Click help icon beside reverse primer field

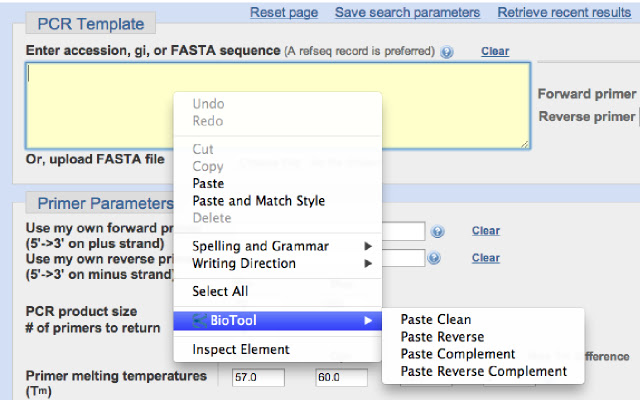tap(437, 258)
